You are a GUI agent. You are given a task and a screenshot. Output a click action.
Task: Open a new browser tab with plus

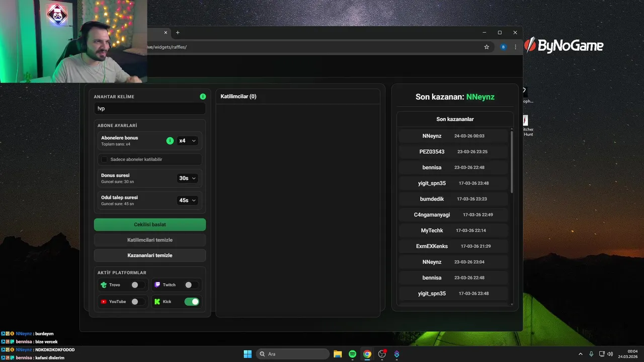click(x=178, y=33)
